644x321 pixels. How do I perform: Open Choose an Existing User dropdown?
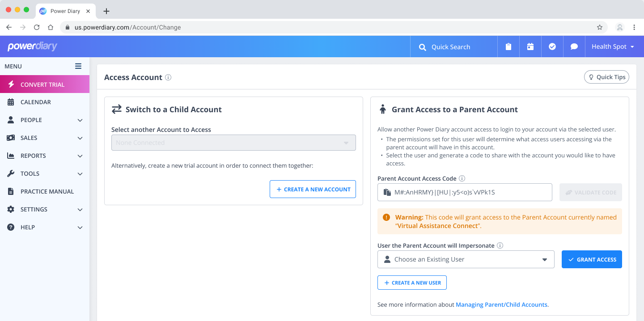pyautogui.click(x=466, y=259)
